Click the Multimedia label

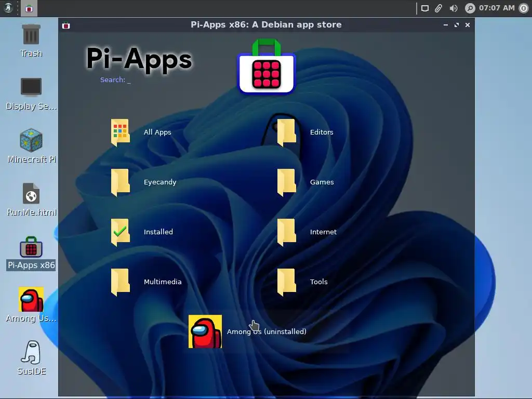coord(163,282)
